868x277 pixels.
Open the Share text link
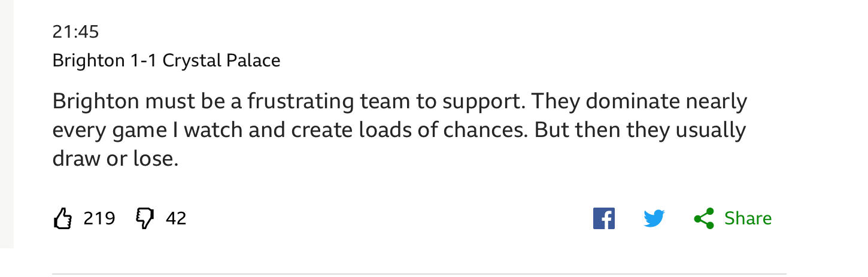tap(748, 218)
